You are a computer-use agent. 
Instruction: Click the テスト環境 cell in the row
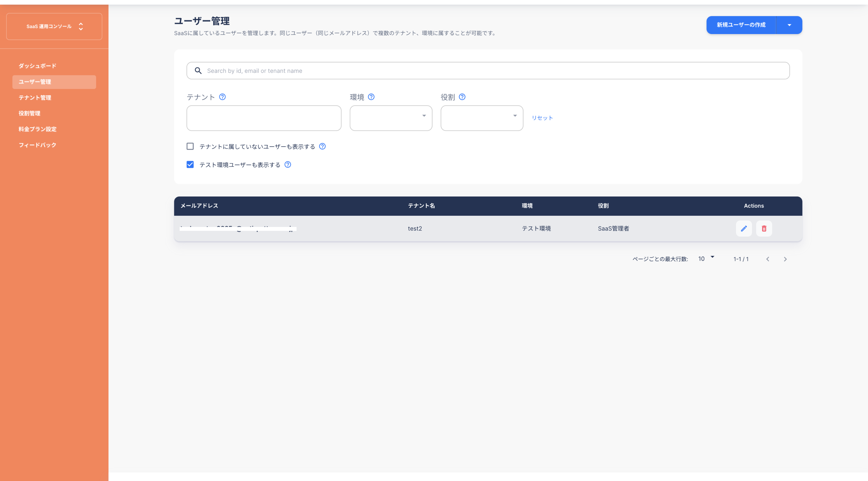click(x=536, y=229)
